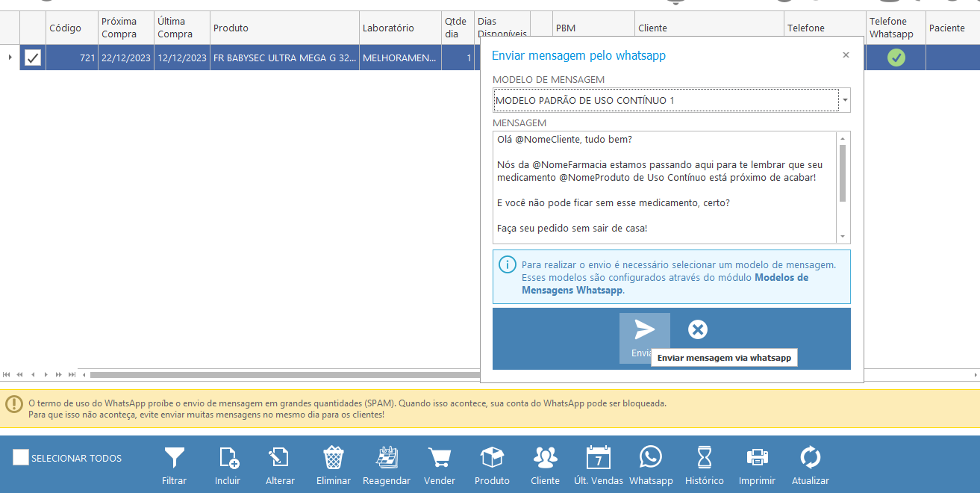Viewport: 980px width, 493px height.
Task: Click the Incluir new record icon
Action: coord(228,458)
